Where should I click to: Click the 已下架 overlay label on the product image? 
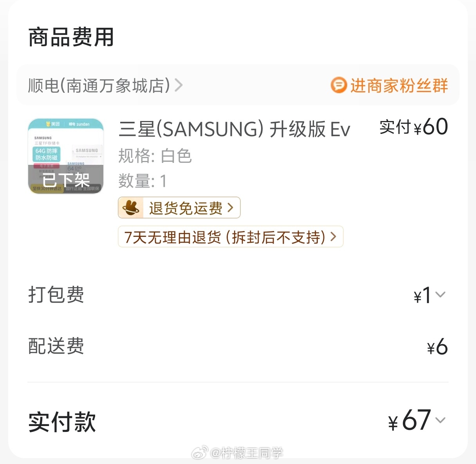(x=67, y=180)
